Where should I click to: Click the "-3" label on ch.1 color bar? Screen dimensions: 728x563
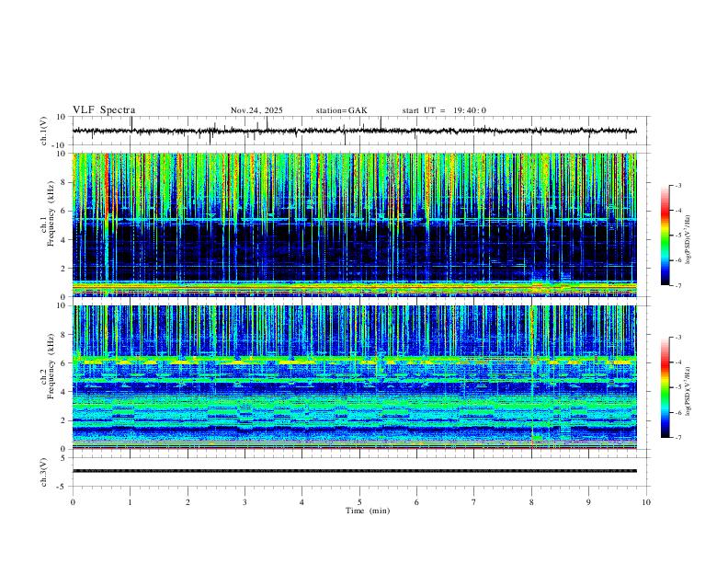677,185
